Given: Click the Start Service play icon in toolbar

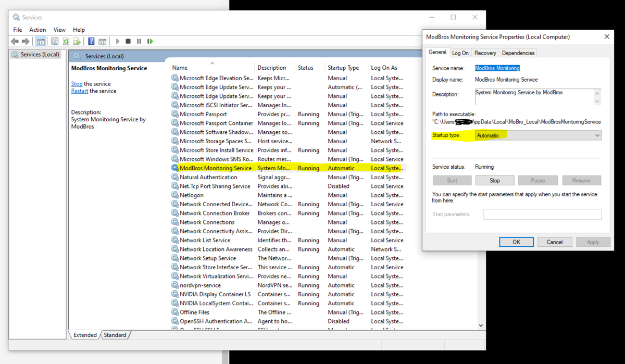Looking at the screenshot, I should (118, 41).
